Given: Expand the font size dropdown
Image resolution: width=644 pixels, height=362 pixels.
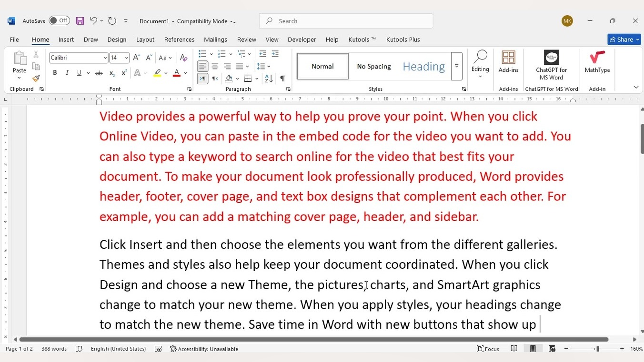Looking at the screenshot, I should pyautogui.click(x=126, y=58).
